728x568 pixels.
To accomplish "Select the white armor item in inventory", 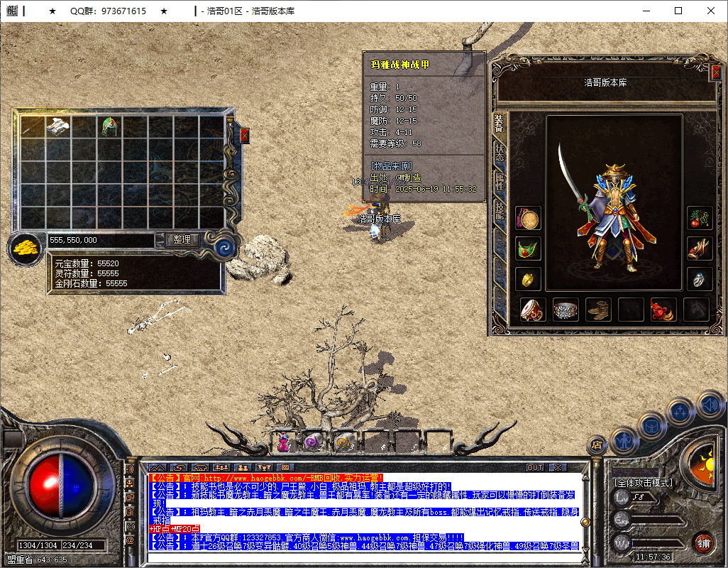I will tap(58, 127).
